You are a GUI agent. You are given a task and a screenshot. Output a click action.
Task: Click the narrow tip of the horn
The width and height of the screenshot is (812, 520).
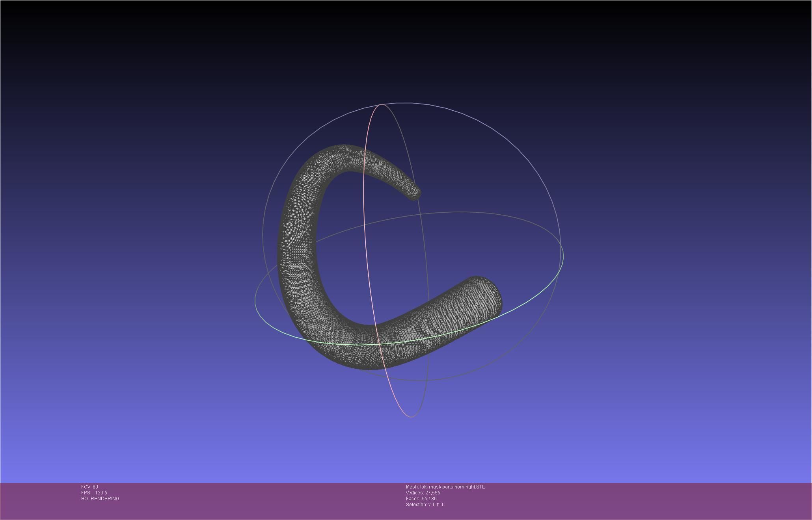coord(415,193)
